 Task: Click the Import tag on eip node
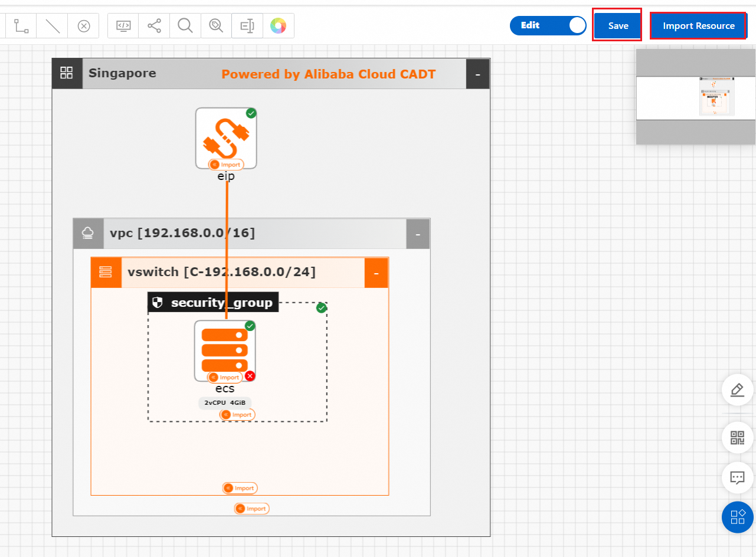point(227,165)
